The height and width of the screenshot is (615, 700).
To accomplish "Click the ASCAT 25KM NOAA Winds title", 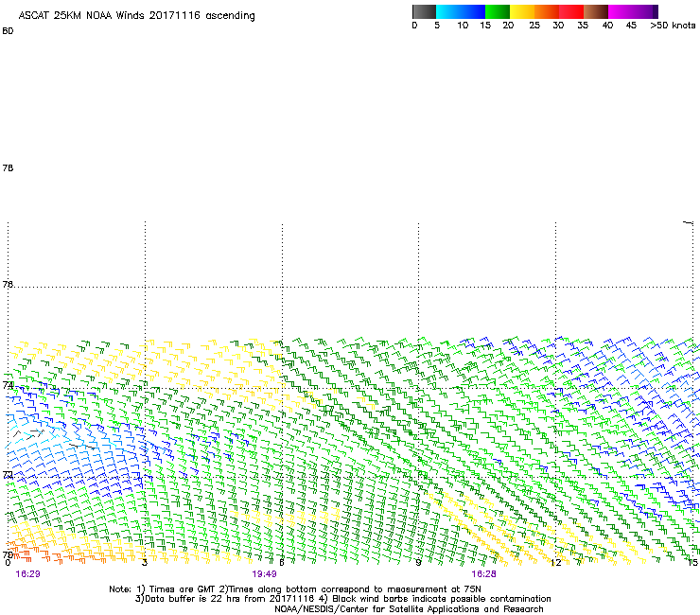I will pos(136,16).
